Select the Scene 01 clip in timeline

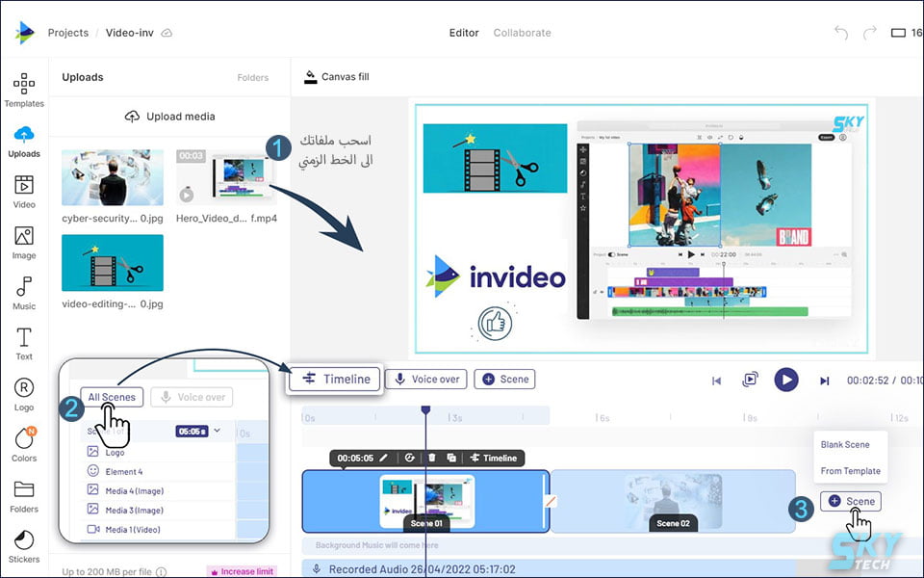(425, 501)
